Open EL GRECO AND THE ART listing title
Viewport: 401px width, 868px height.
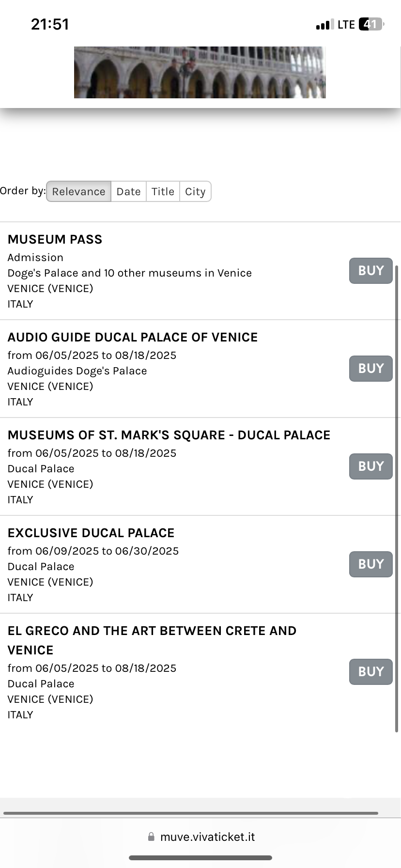click(x=152, y=631)
